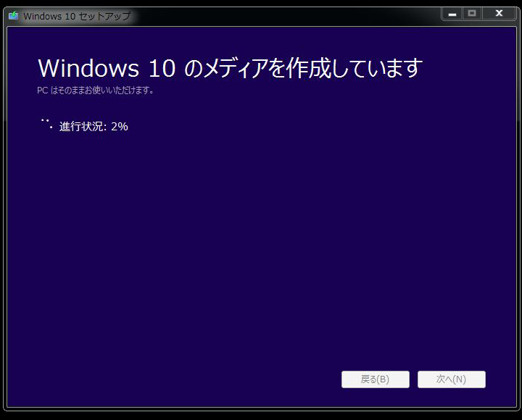Click the text PC はそのままお使いいただけます。
Image resolution: width=522 pixels, height=420 pixels.
95,90
